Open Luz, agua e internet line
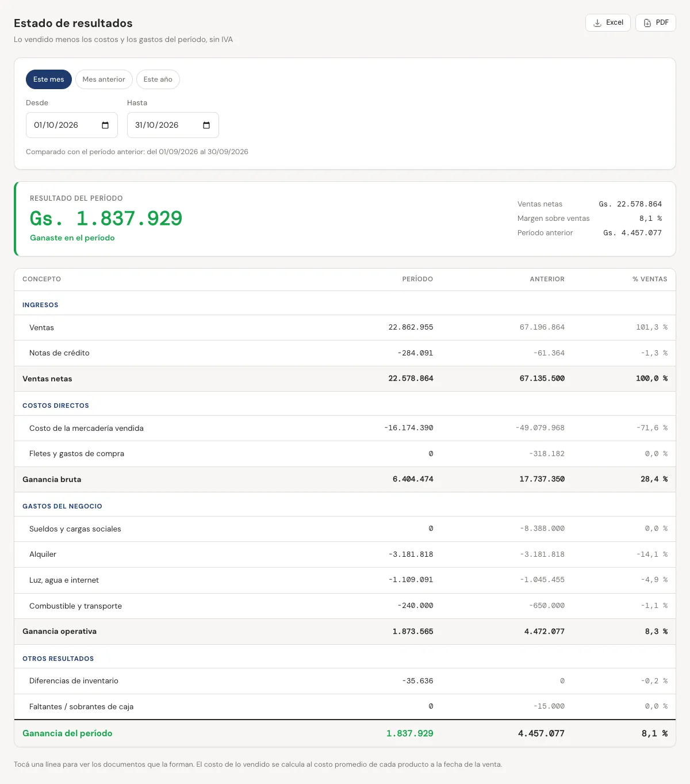690x784 pixels. [345, 580]
